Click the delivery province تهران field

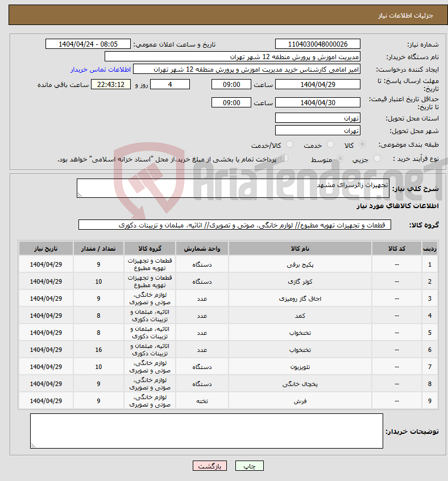[318, 118]
